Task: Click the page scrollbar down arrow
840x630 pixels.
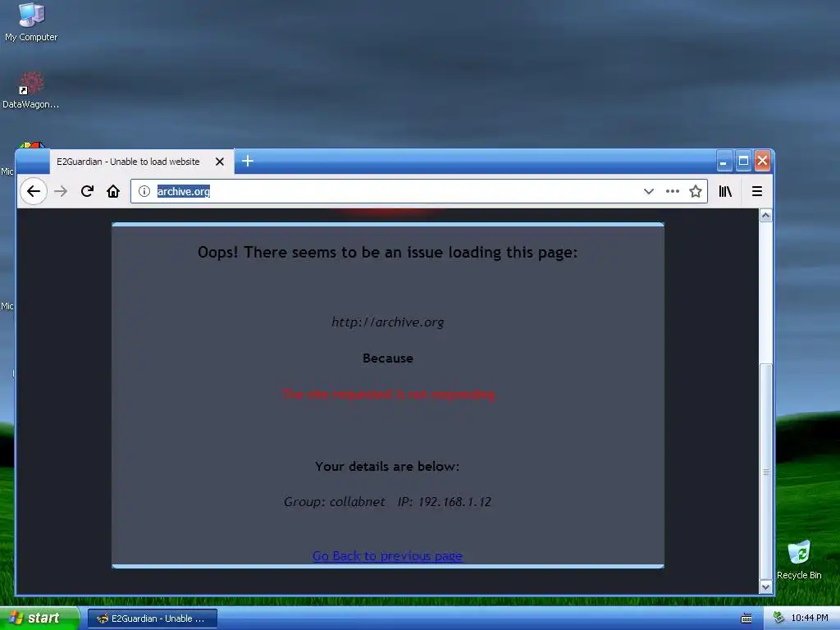Action: pos(766,587)
